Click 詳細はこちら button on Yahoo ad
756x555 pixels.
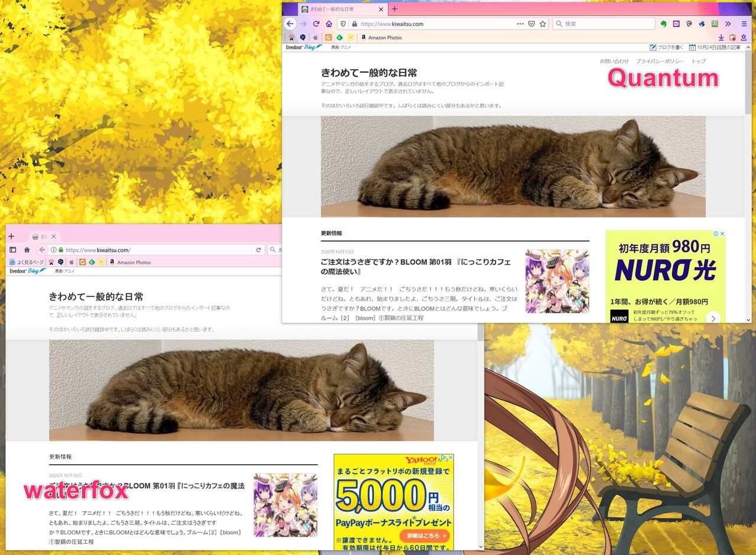click(425, 535)
